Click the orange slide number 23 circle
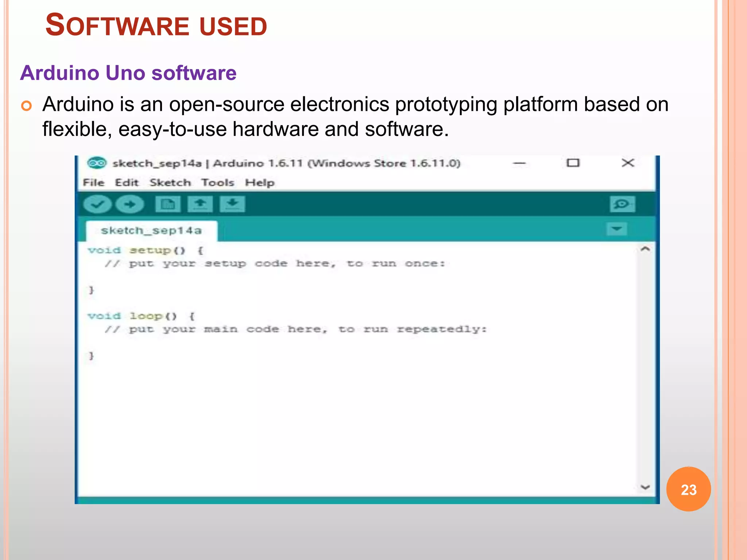The width and height of the screenshot is (747, 560). (689, 489)
